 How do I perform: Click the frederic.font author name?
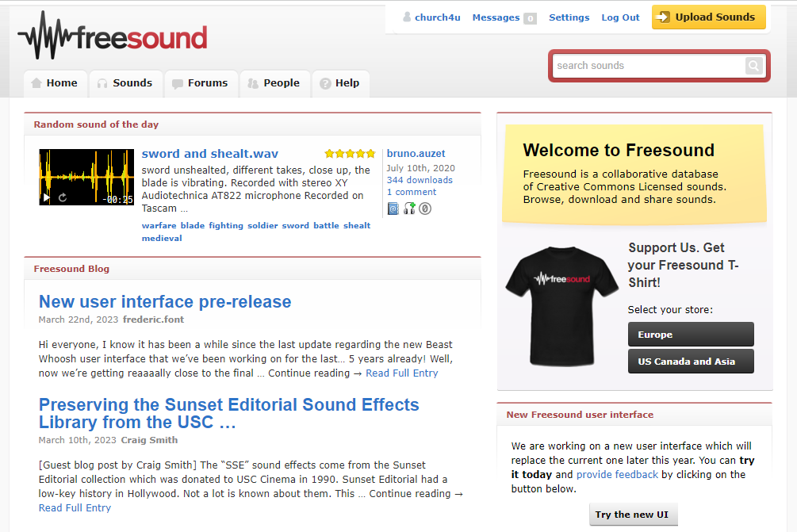pyautogui.click(x=153, y=320)
